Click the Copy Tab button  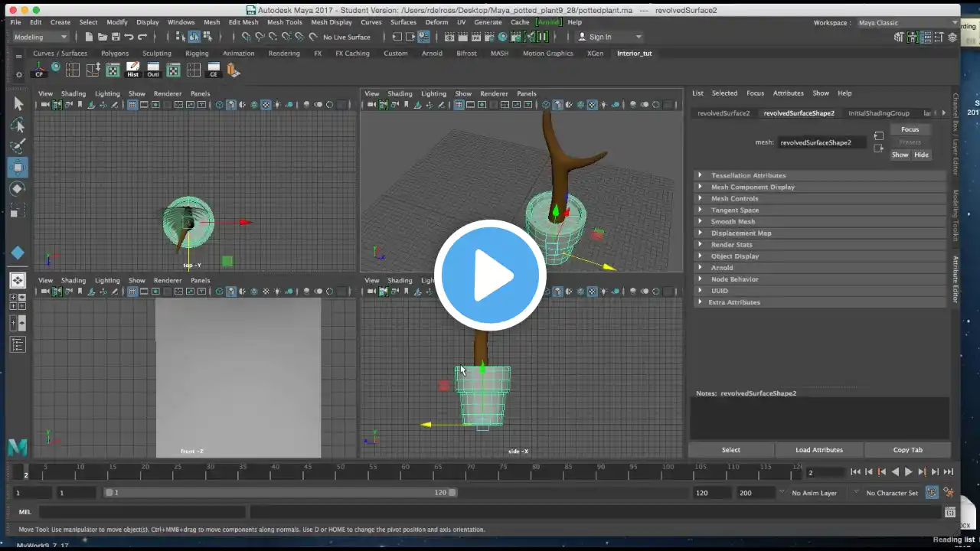click(907, 450)
